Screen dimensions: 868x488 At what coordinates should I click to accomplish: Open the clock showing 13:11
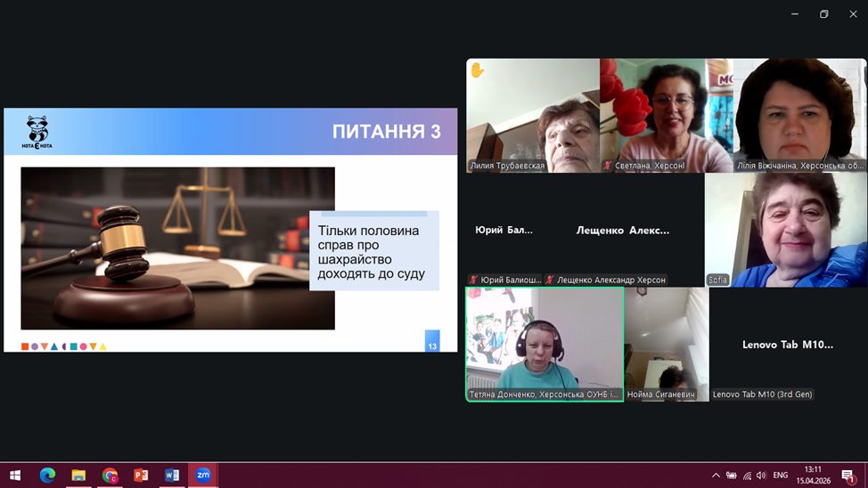click(x=813, y=475)
